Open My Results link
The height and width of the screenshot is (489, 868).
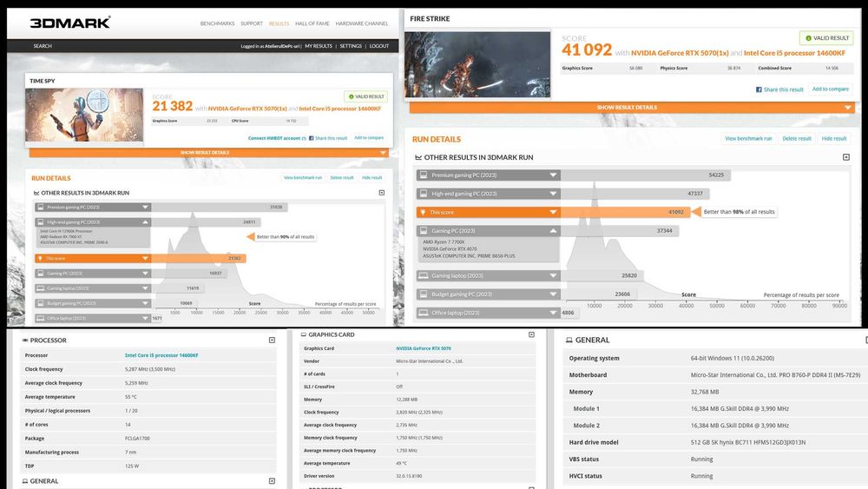click(x=319, y=46)
